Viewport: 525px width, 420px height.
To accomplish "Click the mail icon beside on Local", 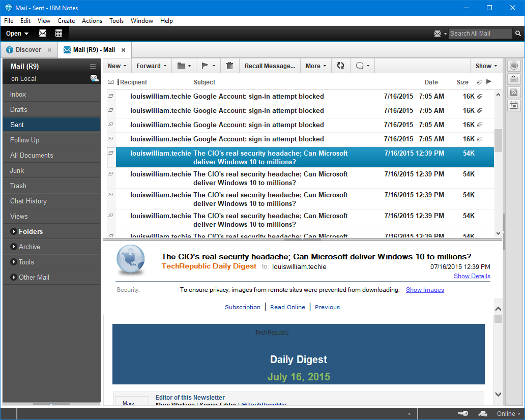I will coord(94,78).
